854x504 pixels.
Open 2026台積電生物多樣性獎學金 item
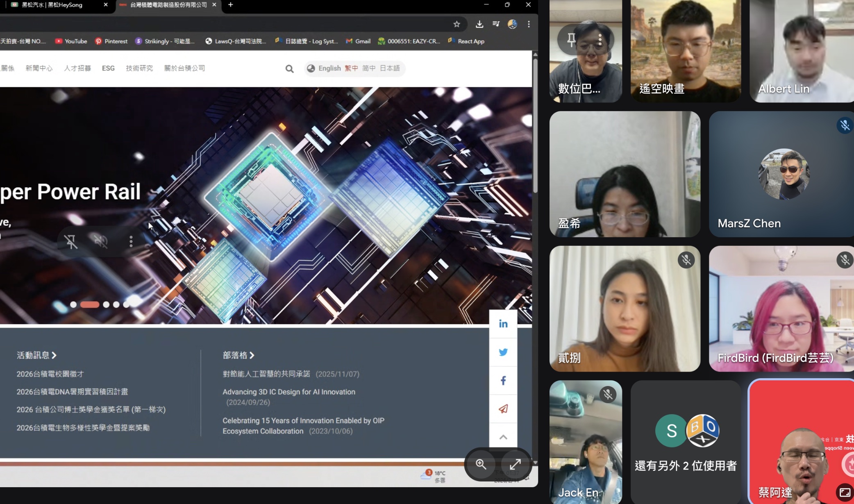(x=83, y=427)
